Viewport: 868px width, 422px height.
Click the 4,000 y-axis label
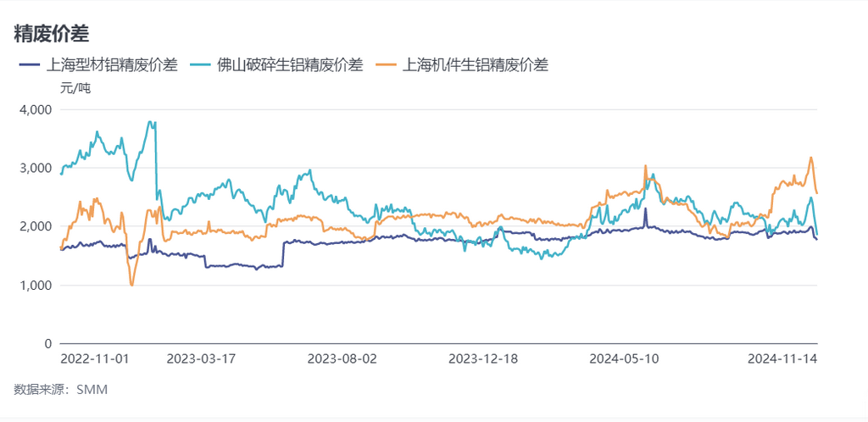(x=36, y=109)
